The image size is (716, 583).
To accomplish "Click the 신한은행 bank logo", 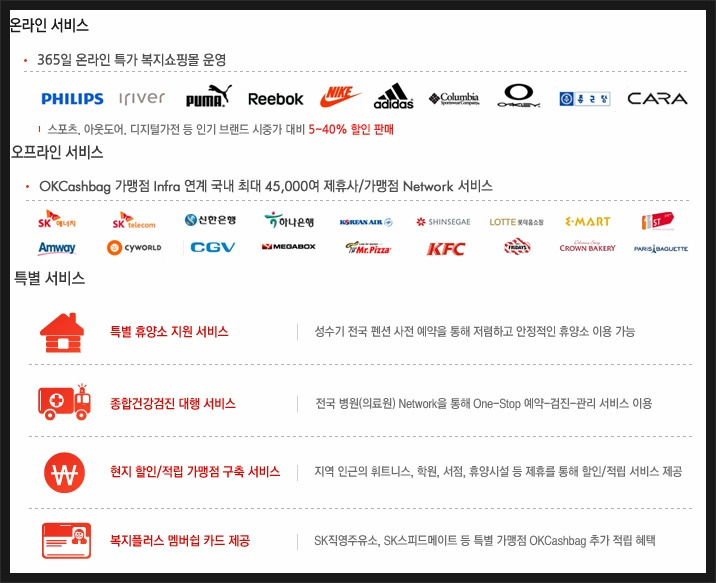I will tap(211, 220).
